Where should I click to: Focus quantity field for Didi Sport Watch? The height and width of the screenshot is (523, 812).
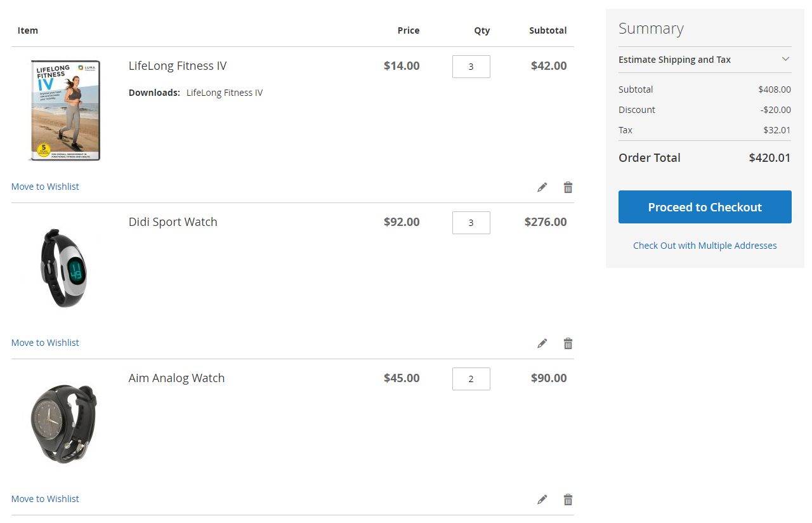point(471,223)
